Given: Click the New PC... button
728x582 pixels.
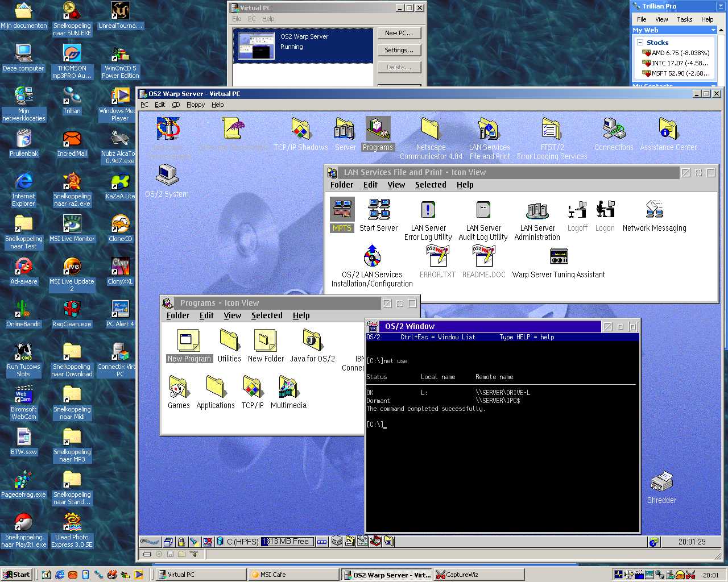Looking at the screenshot, I should [x=399, y=33].
